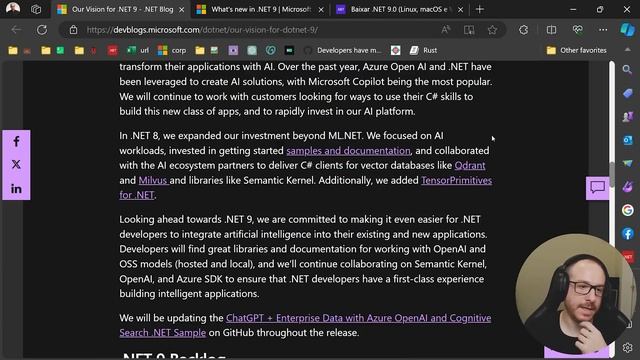The image size is (640, 360).
Task: Open Google in the sidebar
Action: [627, 210]
